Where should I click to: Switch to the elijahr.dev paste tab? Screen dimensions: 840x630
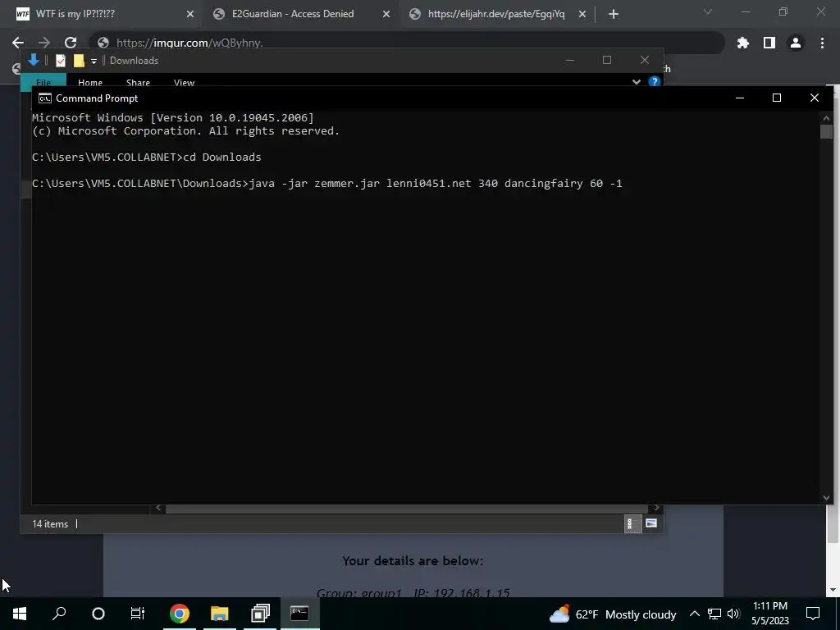tap(496, 14)
